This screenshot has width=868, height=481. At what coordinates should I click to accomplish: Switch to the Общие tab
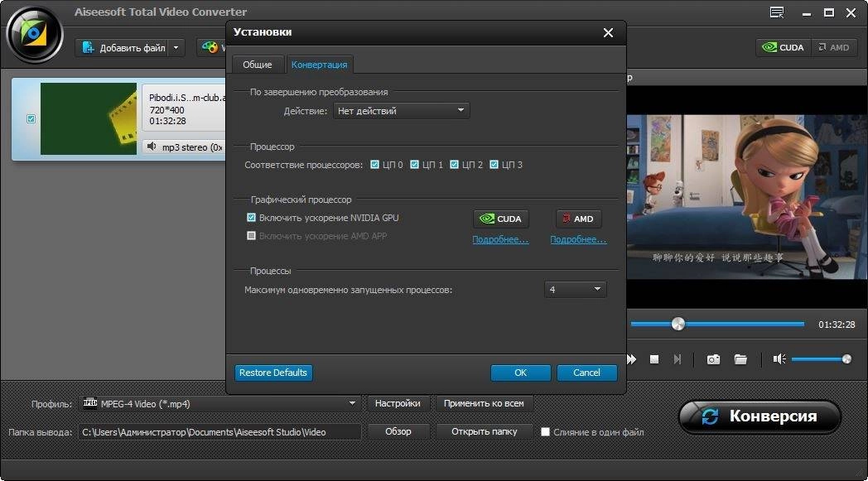tap(258, 65)
